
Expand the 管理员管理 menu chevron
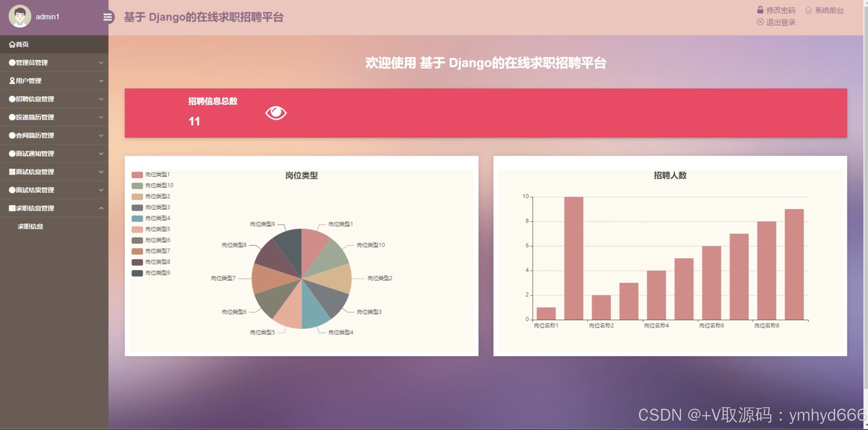pyautogui.click(x=101, y=63)
